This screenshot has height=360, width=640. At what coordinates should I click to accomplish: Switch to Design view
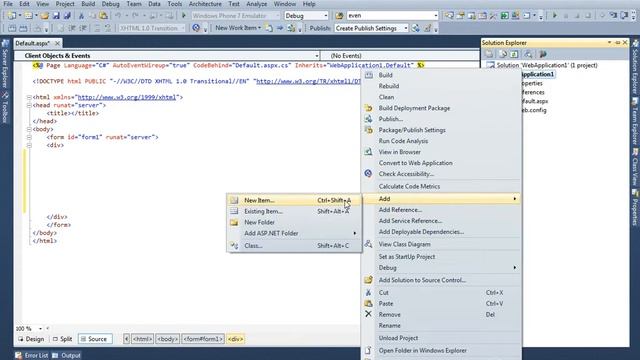tap(31, 339)
